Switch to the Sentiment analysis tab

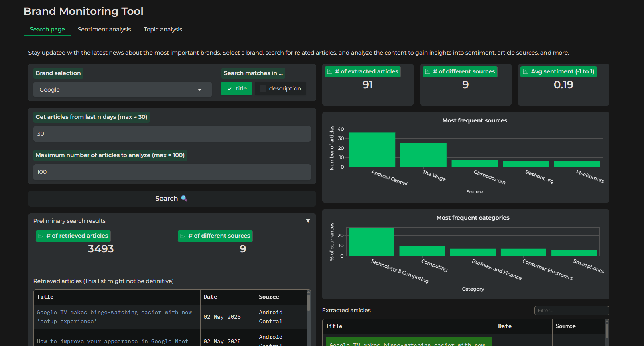click(104, 29)
